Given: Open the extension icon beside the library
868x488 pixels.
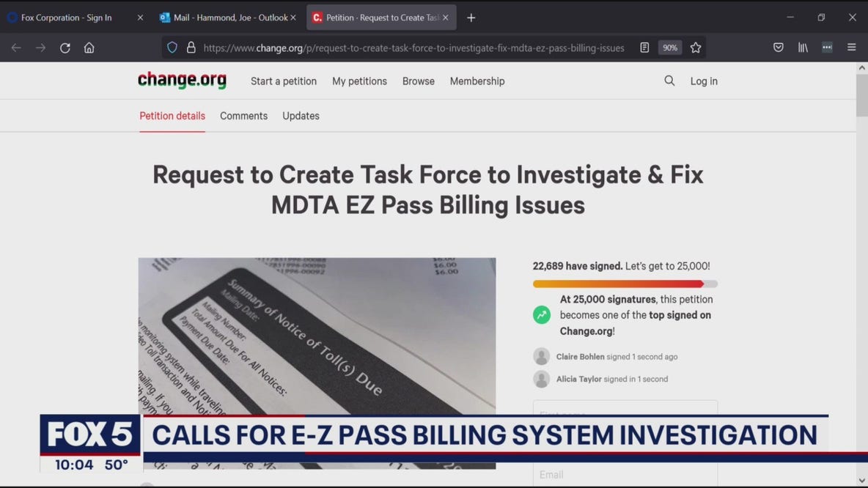Looking at the screenshot, I should coord(827,48).
